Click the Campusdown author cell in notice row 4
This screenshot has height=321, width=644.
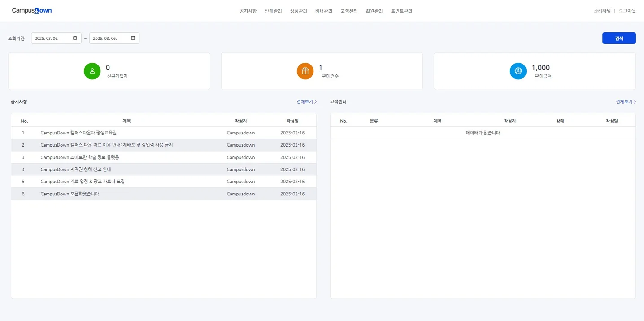pyautogui.click(x=241, y=169)
